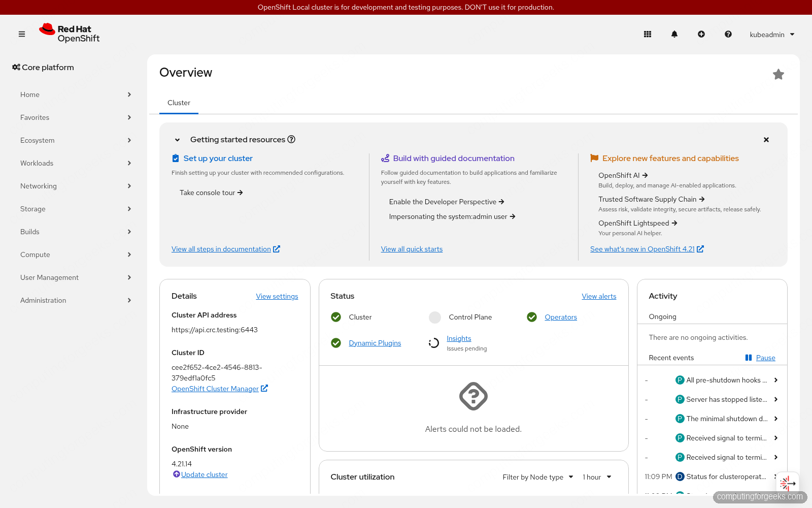This screenshot has height=508, width=812.
Task: Select the Cluster tab
Action: tap(179, 103)
